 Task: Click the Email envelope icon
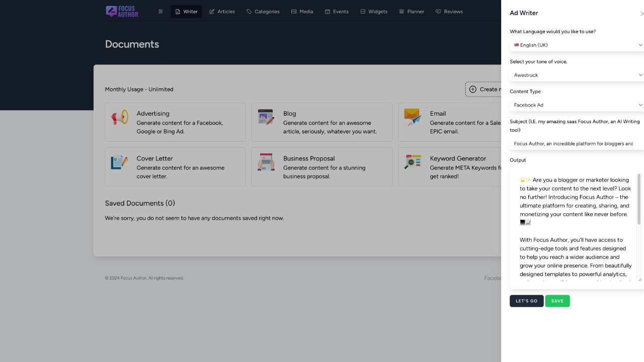413,117
